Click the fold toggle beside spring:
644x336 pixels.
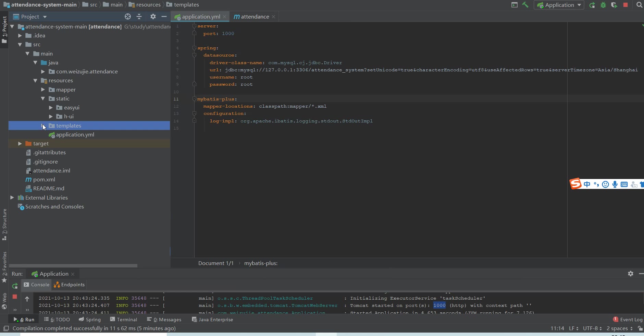click(x=194, y=48)
